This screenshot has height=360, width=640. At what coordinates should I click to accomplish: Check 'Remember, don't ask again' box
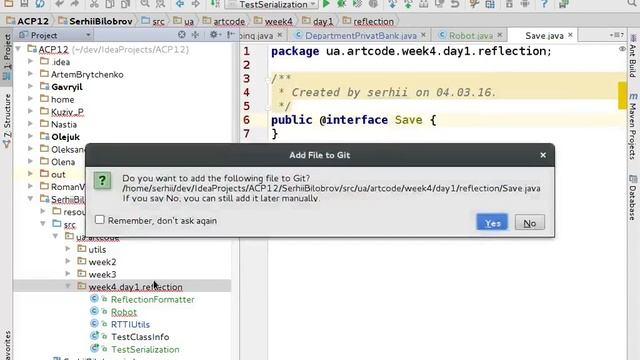click(100, 220)
